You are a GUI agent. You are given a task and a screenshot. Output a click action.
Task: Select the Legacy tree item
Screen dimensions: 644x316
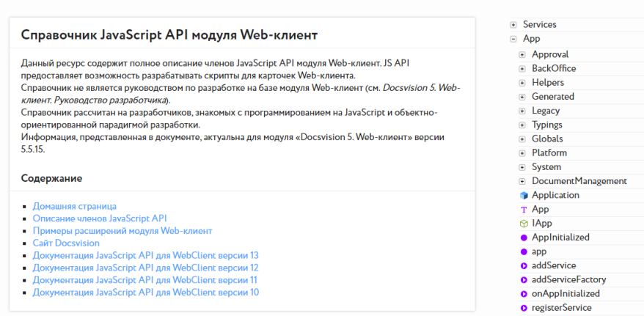pyautogui.click(x=546, y=111)
